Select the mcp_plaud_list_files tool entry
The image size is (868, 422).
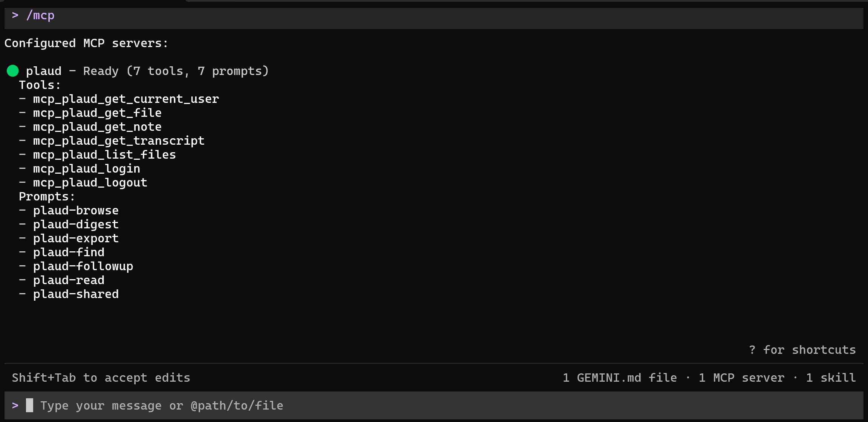(x=104, y=155)
